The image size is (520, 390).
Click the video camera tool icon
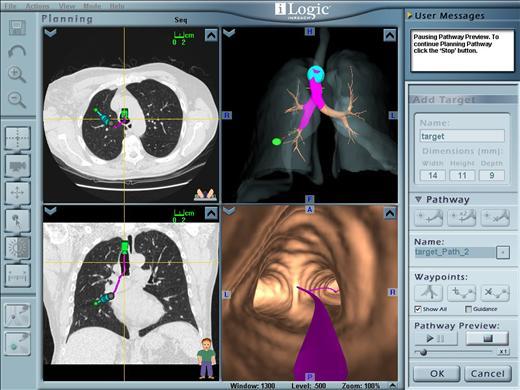coord(18,166)
